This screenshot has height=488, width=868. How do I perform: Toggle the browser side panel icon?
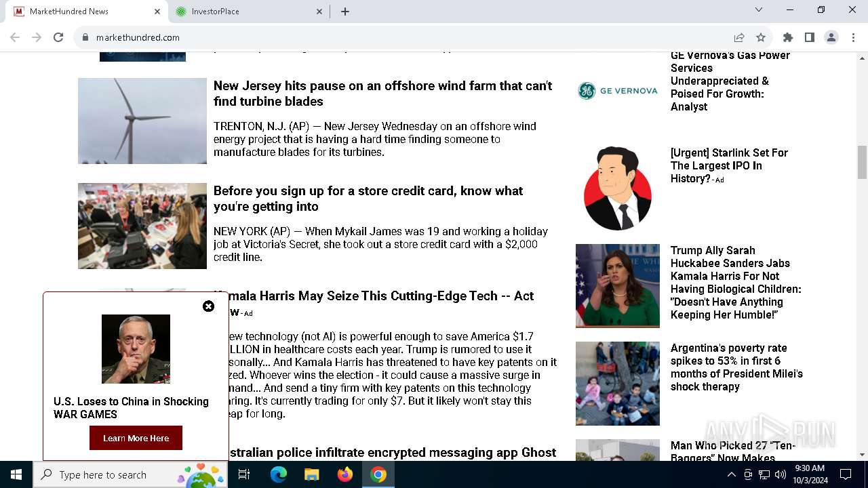click(x=809, y=37)
